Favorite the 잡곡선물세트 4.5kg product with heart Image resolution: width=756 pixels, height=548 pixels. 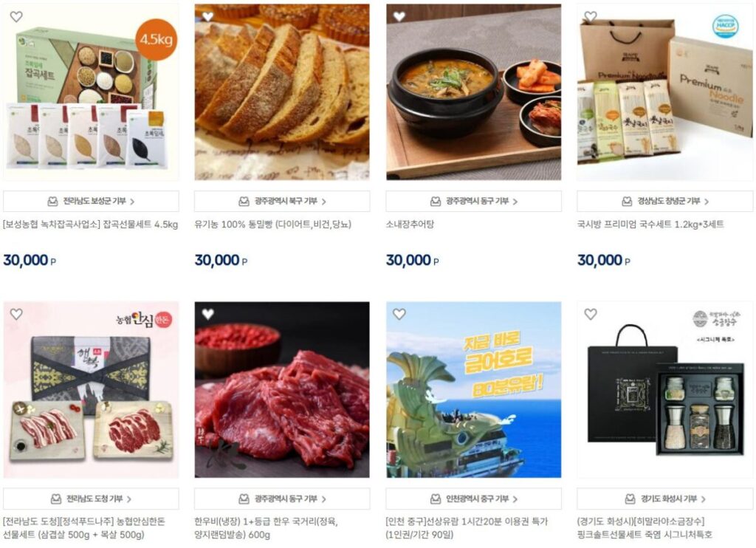pos(16,17)
